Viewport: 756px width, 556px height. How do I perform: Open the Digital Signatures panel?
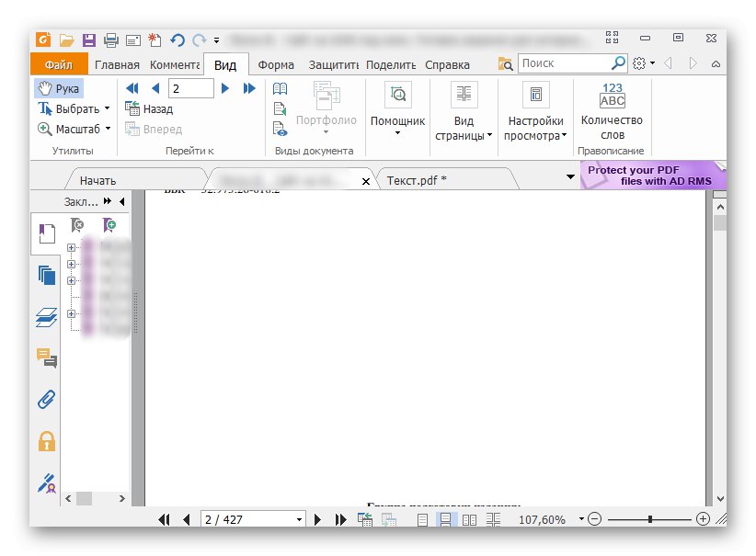[47, 483]
